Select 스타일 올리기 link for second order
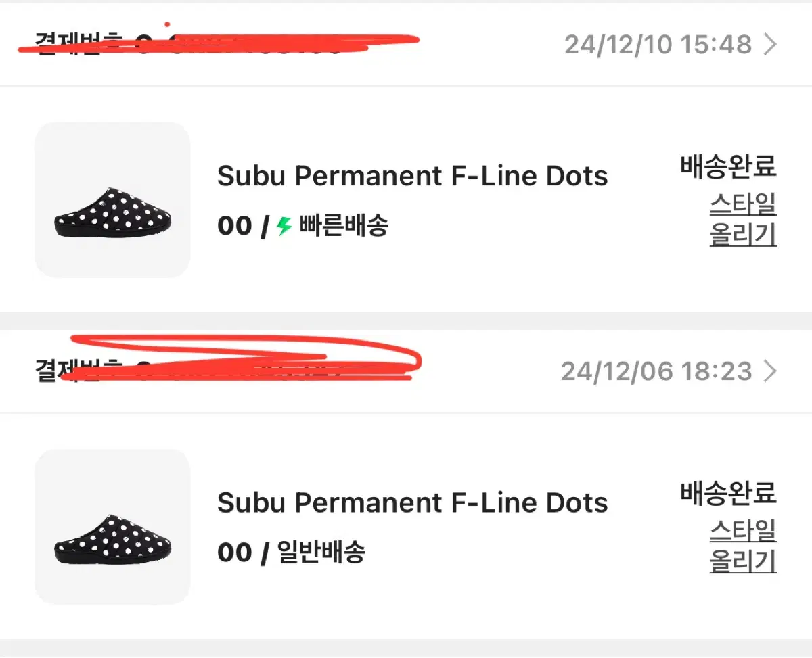Viewport: 812px width, 658px height. tap(743, 546)
